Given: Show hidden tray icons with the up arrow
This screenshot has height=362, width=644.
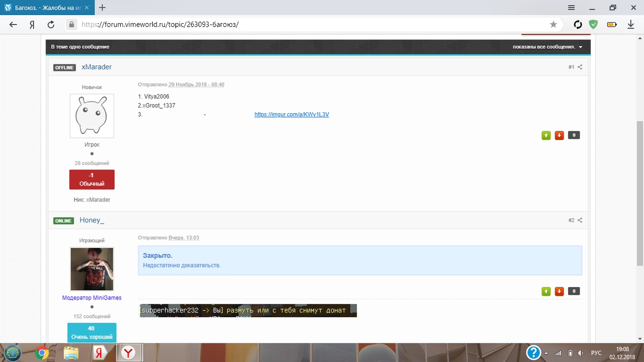Looking at the screenshot, I should coord(547,353).
